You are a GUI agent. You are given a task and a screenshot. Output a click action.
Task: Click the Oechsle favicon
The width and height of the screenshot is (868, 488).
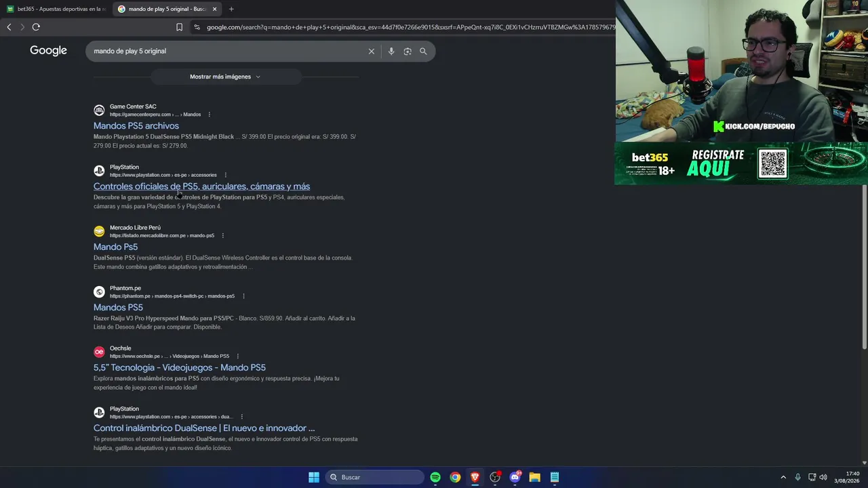[99, 352]
